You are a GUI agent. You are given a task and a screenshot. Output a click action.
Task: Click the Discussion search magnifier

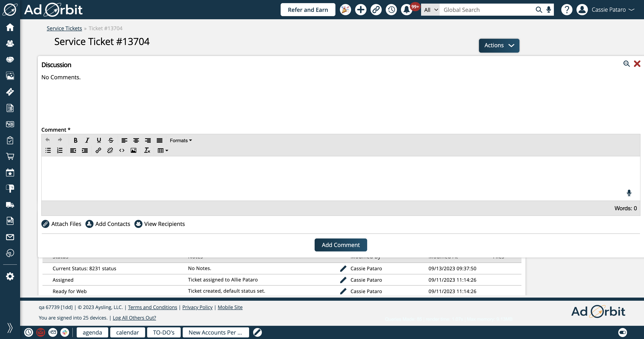click(626, 64)
